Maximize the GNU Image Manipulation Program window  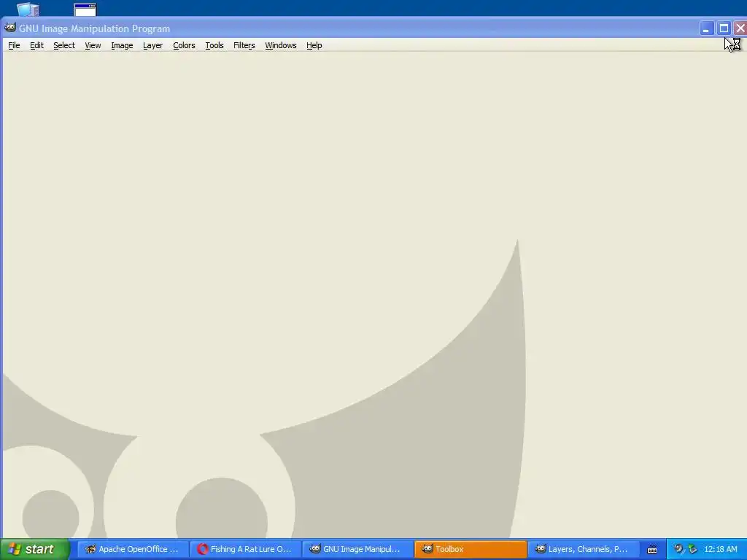click(724, 28)
